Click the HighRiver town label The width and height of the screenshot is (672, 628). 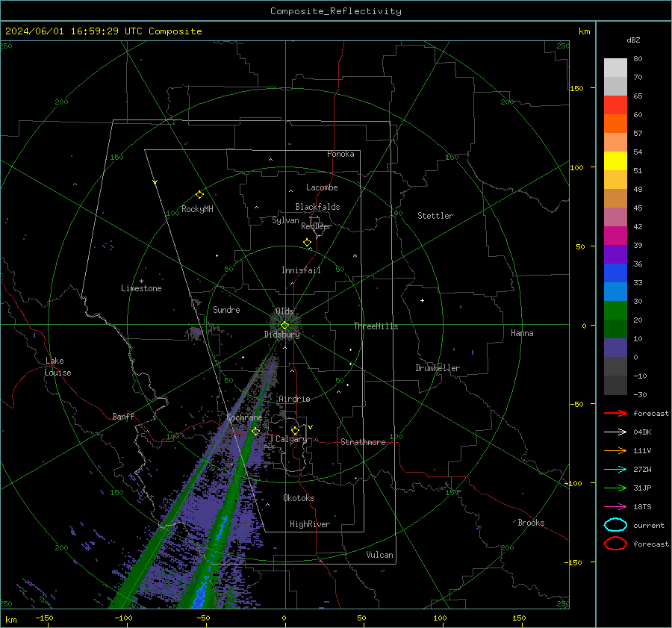point(310,524)
